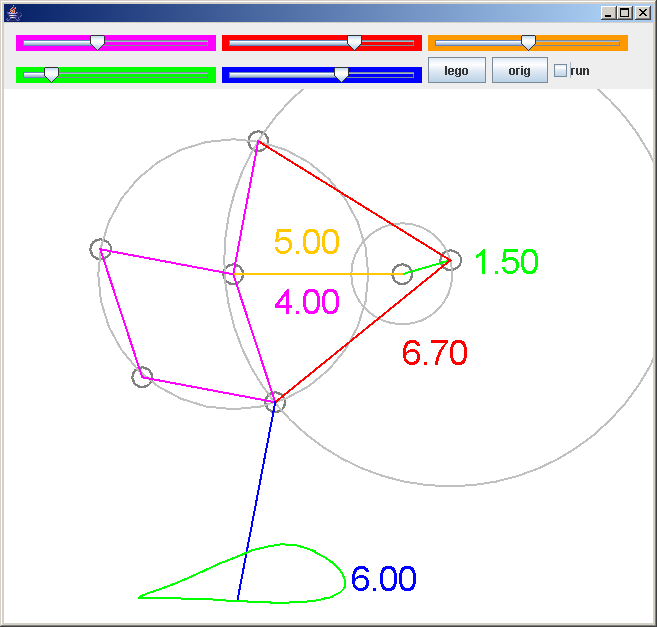Click the orig button
The width and height of the screenshot is (657, 627).
point(520,70)
